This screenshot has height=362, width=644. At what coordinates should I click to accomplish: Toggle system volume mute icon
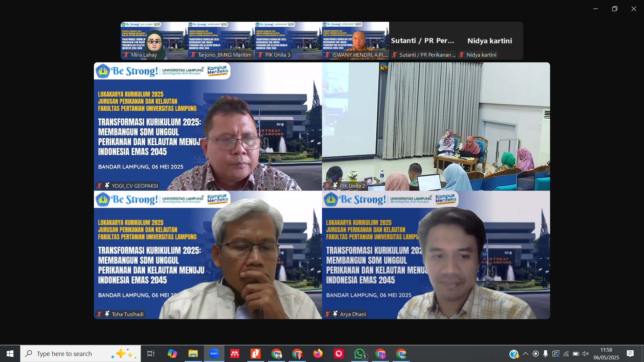pyautogui.click(x=586, y=354)
